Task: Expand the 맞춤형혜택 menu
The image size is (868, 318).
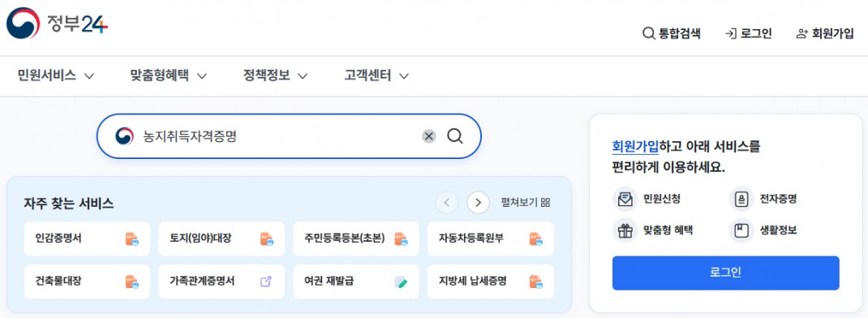Action: [169, 75]
